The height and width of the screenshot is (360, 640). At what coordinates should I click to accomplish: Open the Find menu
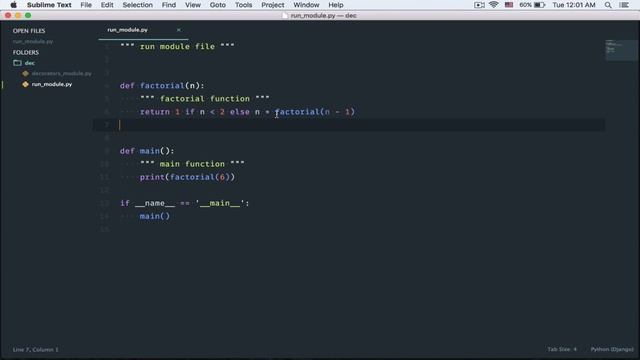click(169, 5)
